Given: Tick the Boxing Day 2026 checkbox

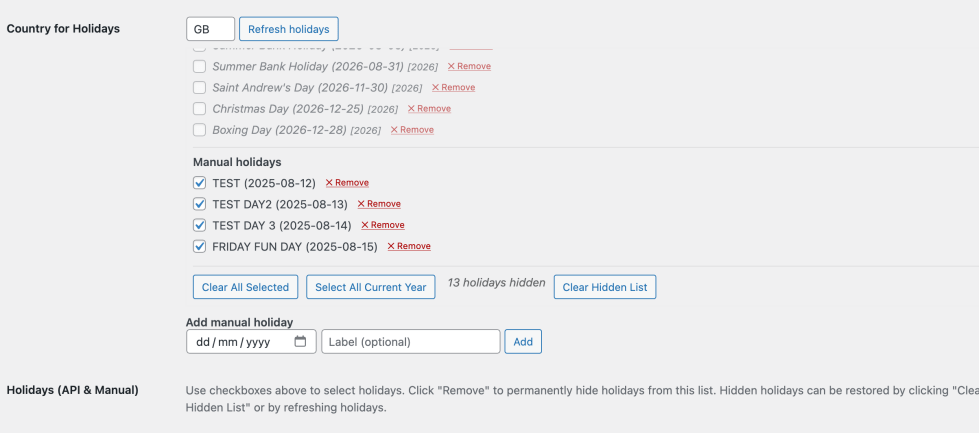Looking at the screenshot, I should click(x=200, y=130).
